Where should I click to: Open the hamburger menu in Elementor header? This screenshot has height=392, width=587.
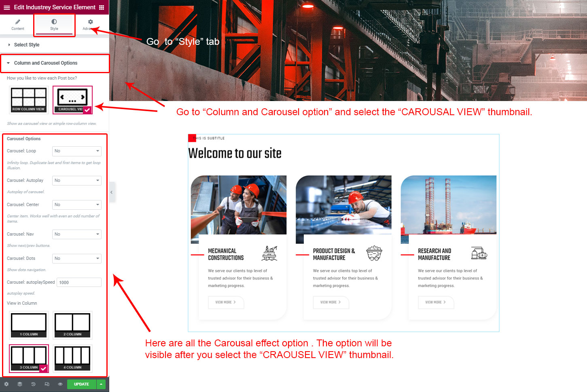pos(7,7)
